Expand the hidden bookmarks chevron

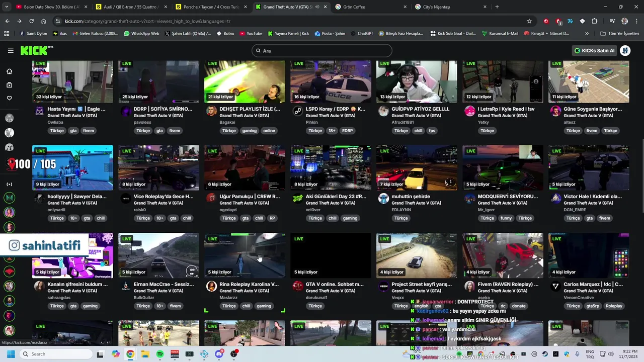[587, 34]
